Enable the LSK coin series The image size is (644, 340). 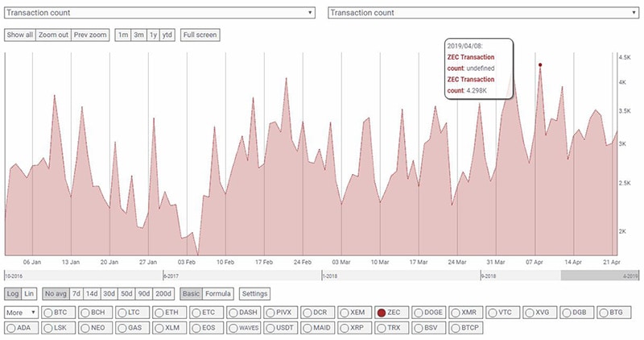point(58,328)
